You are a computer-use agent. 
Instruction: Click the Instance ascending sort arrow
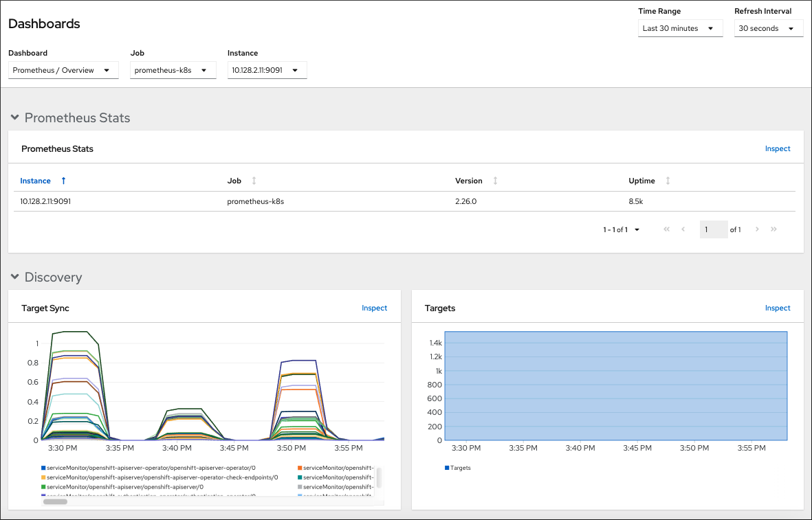64,181
